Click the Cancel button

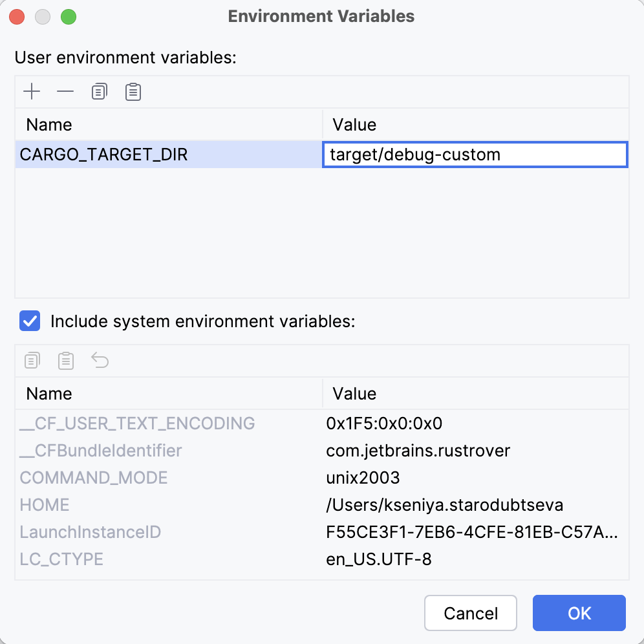pyautogui.click(x=470, y=613)
